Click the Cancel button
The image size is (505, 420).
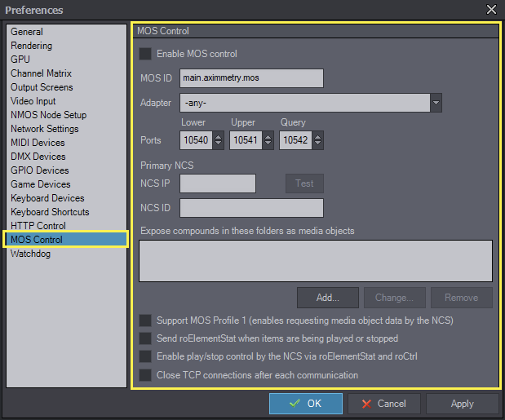pos(383,404)
